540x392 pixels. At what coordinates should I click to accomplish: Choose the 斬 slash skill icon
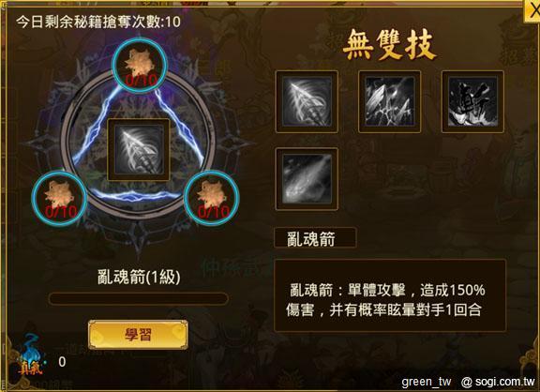(x=472, y=101)
